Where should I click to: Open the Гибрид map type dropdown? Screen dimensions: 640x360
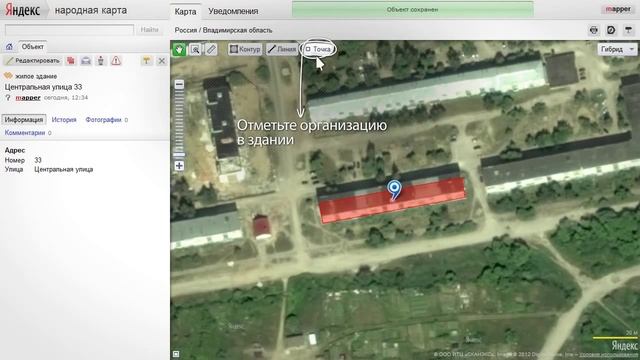(618, 49)
